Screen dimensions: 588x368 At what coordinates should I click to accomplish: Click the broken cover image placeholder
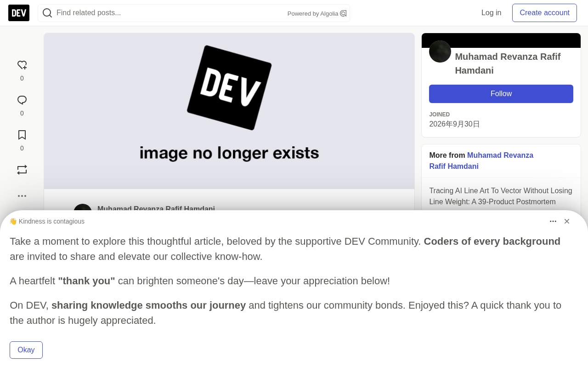coord(229,111)
